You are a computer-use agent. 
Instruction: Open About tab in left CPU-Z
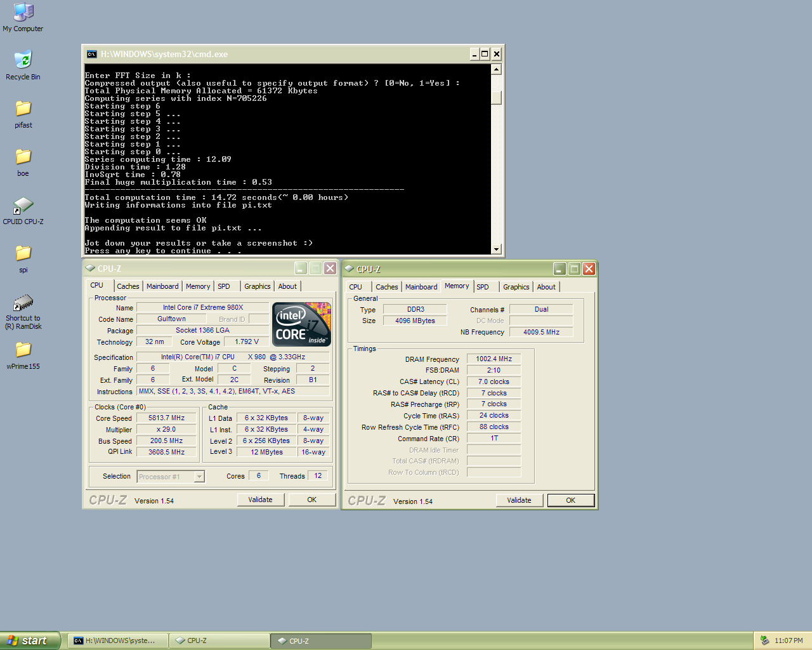point(287,286)
